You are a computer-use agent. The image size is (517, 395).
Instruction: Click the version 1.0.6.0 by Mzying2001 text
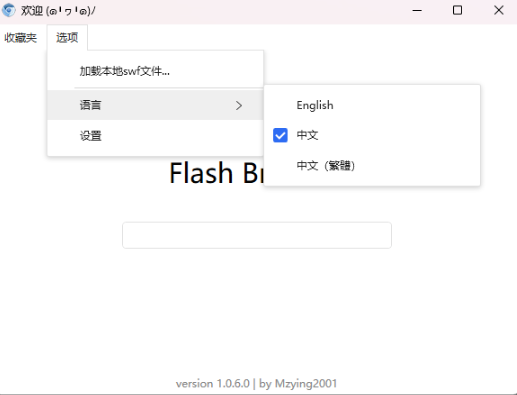coord(256,384)
